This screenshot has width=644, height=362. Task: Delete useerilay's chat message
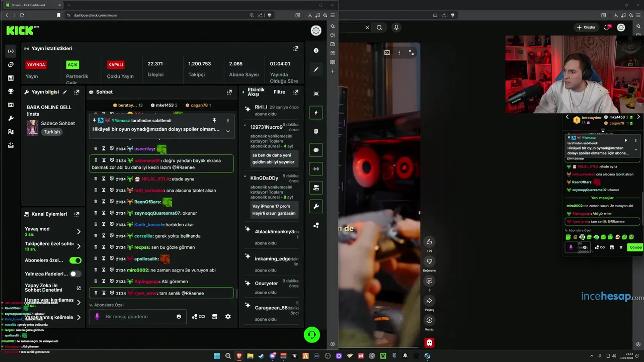[96, 149]
